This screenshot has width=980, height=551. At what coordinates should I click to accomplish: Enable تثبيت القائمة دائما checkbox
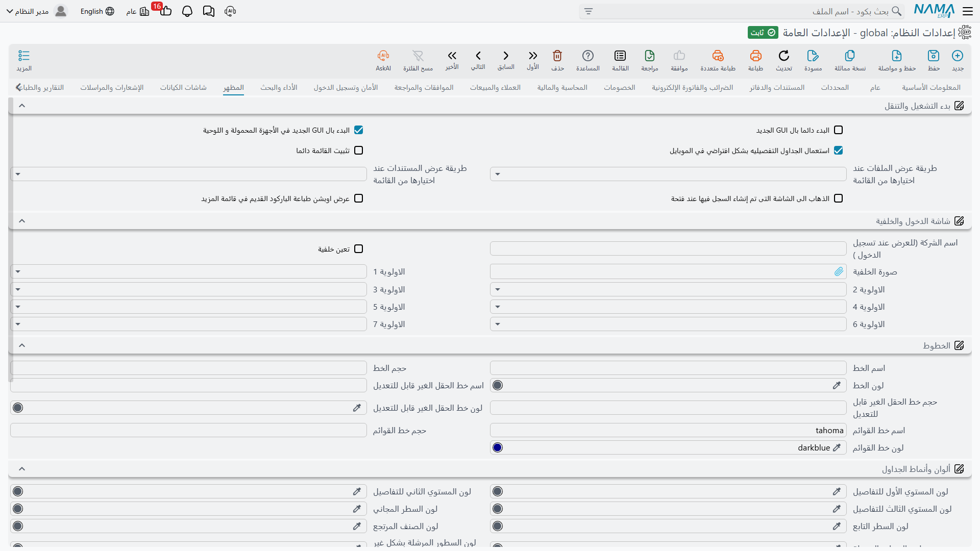[x=358, y=151]
